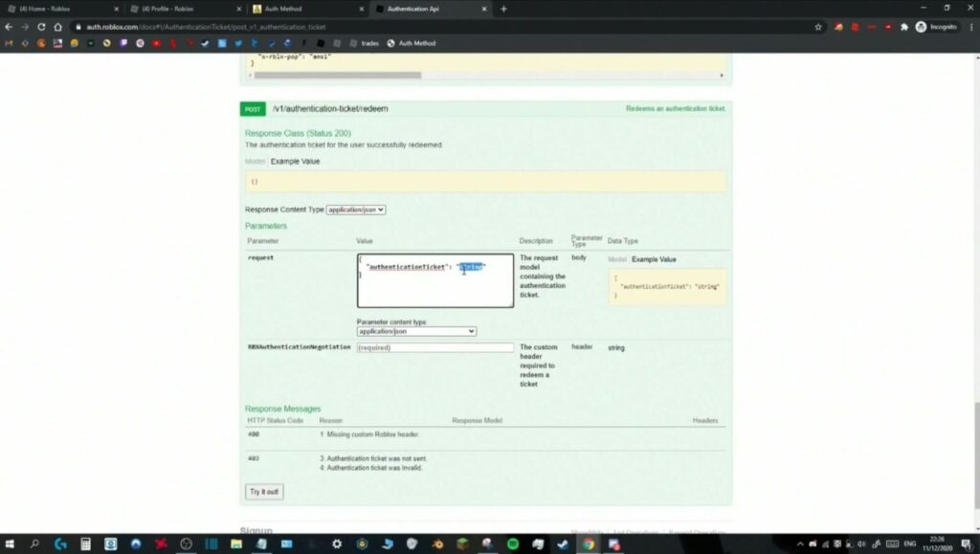The width and height of the screenshot is (980, 554).
Task: Click the page vertical scrollbar thumb
Action: point(976,456)
